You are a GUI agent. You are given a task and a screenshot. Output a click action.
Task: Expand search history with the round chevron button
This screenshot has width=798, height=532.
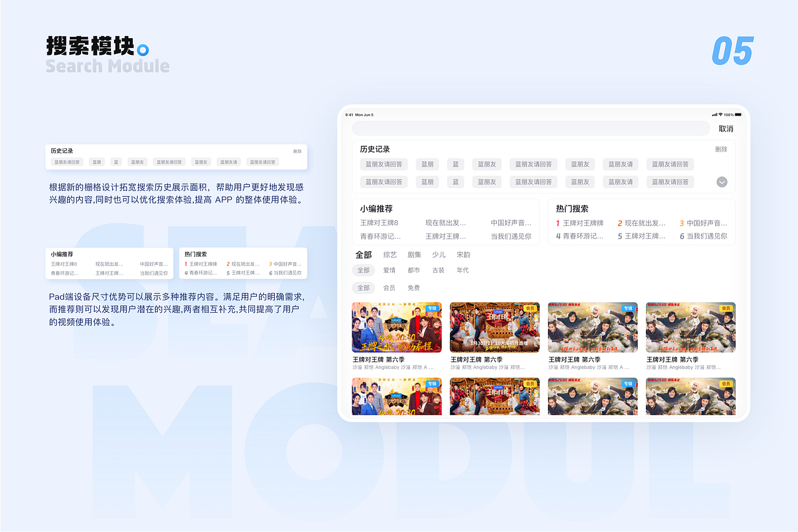coord(722,182)
